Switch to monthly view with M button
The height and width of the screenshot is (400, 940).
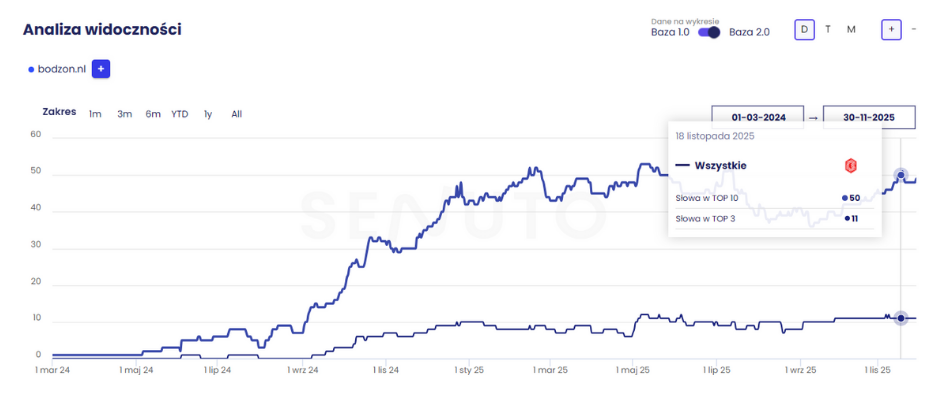coord(851,29)
